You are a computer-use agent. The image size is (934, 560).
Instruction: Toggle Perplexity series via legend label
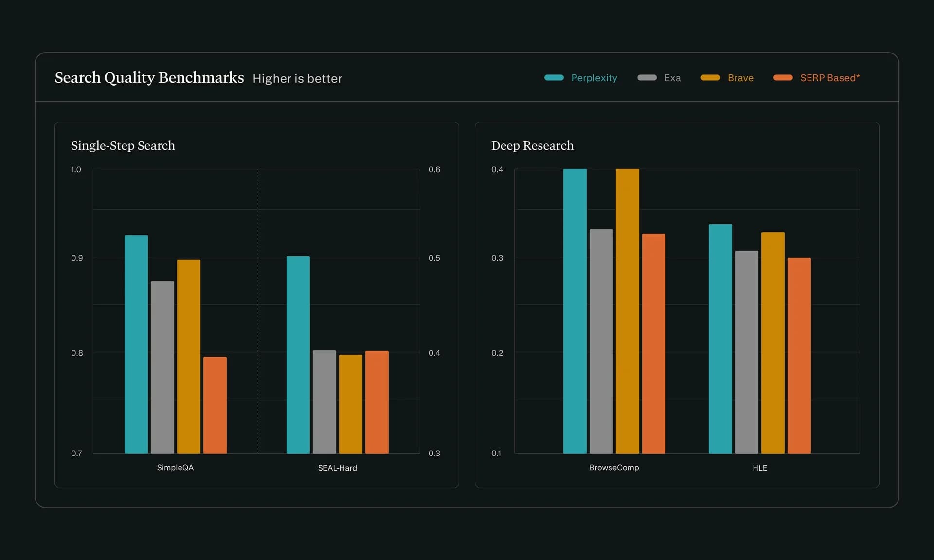click(594, 78)
